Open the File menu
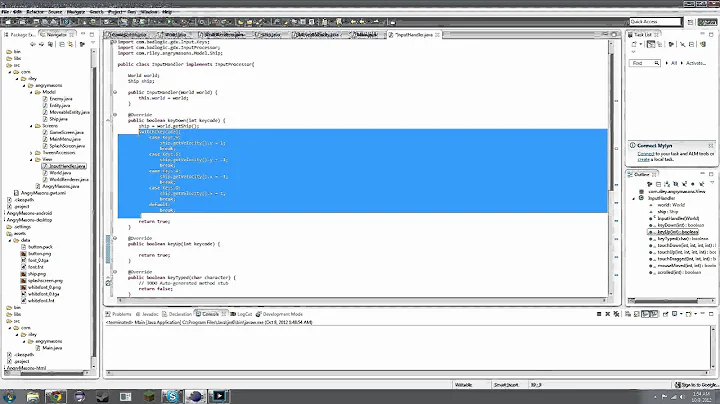Viewport: 720px width, 404px height. [x=5, y=12]
